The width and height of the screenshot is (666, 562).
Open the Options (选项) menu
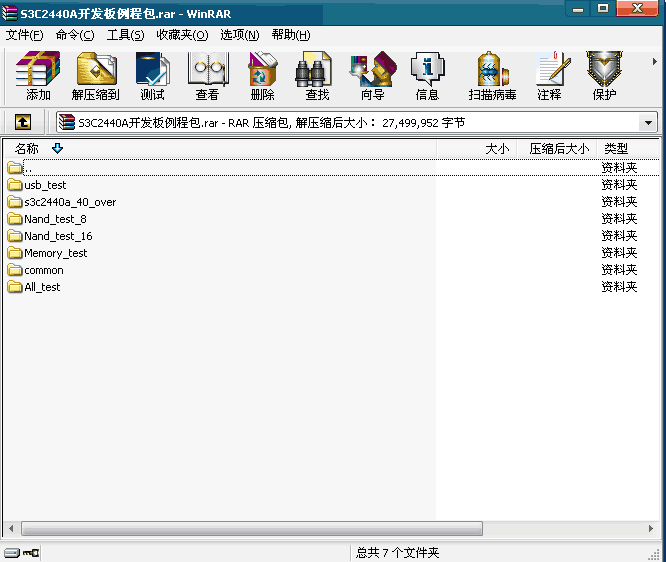click(240, 35)
